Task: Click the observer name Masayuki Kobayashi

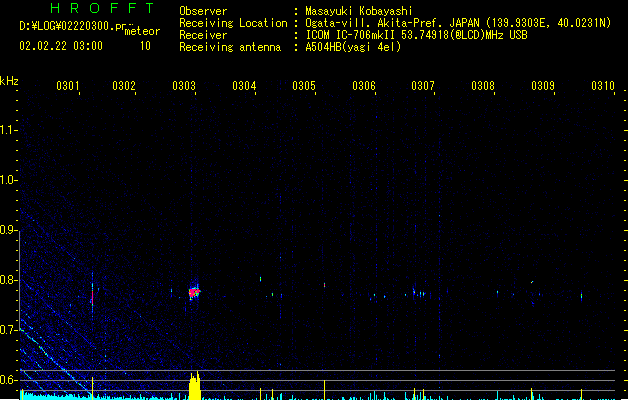Action: [x=359, y=11]
